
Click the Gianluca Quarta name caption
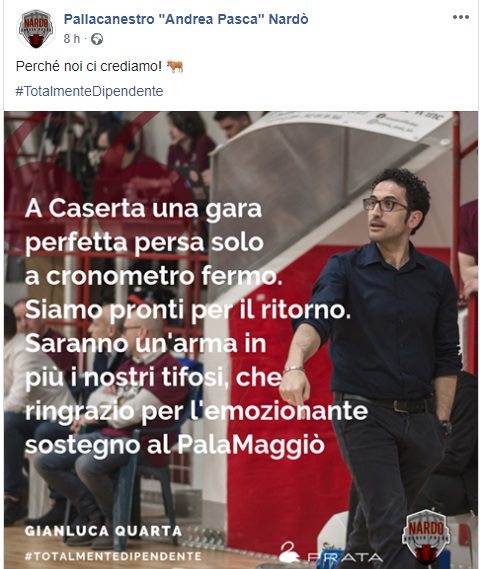tap(103, 531)
